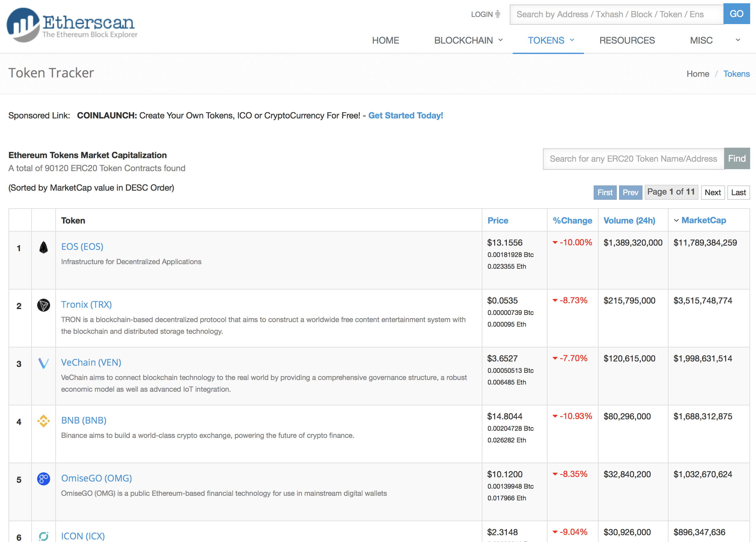Open the EOS token icon
The width and height of the screenshot is (756, 542).
pos(44,247)
